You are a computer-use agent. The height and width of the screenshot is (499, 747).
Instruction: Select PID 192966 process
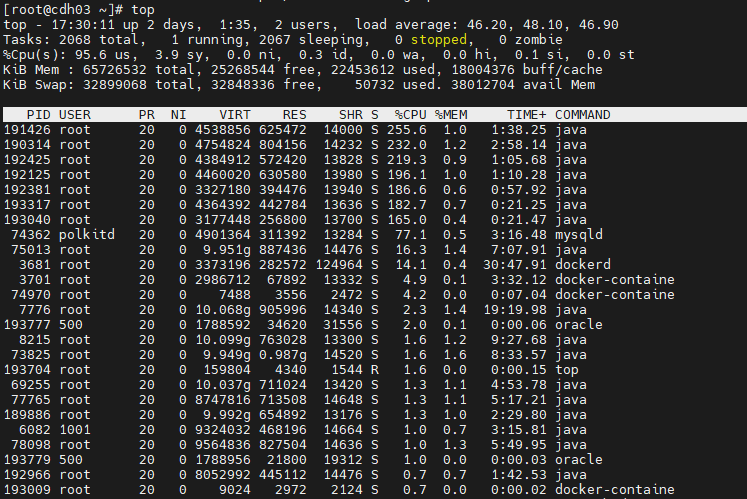27,475
